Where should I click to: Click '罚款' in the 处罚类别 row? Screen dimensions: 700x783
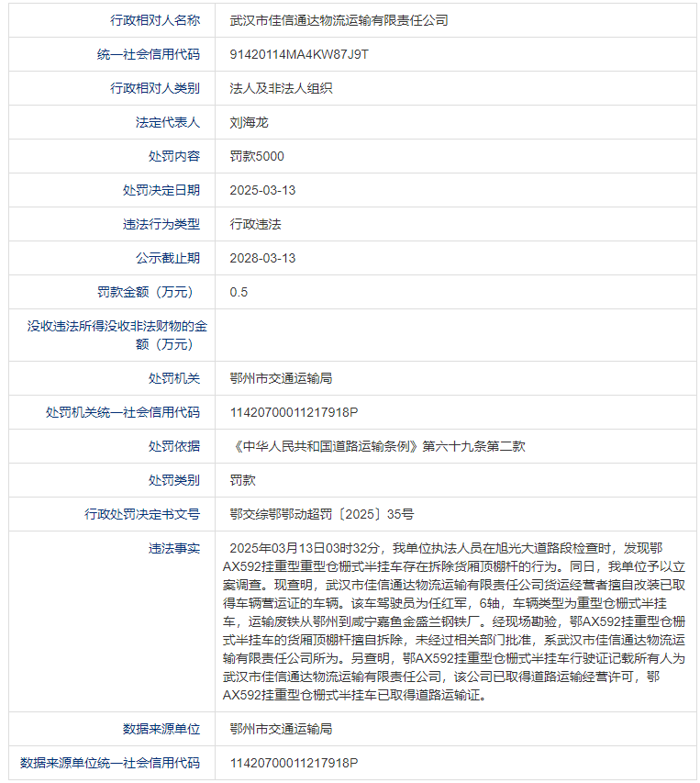[242, 480]
